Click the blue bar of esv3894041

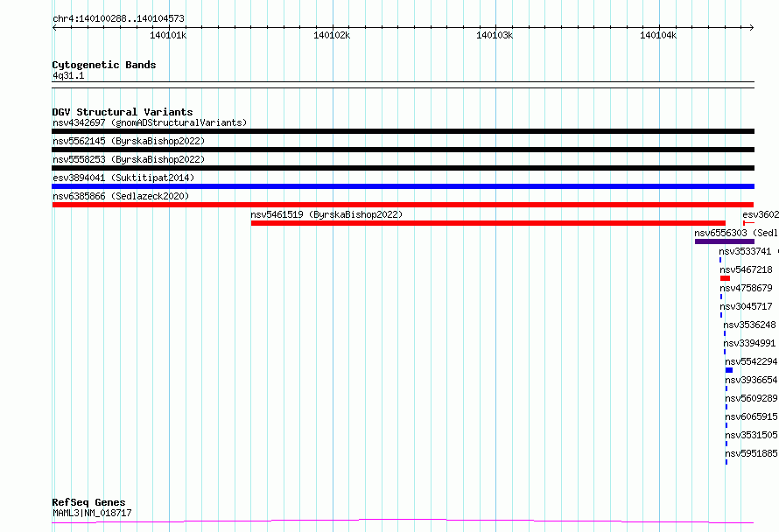pos(403,186)
